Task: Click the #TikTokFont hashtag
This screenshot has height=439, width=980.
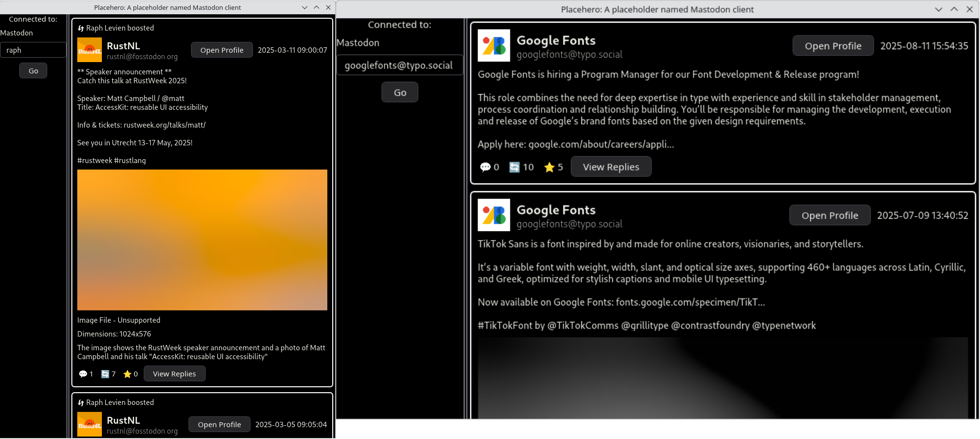Action: [505, 326]
